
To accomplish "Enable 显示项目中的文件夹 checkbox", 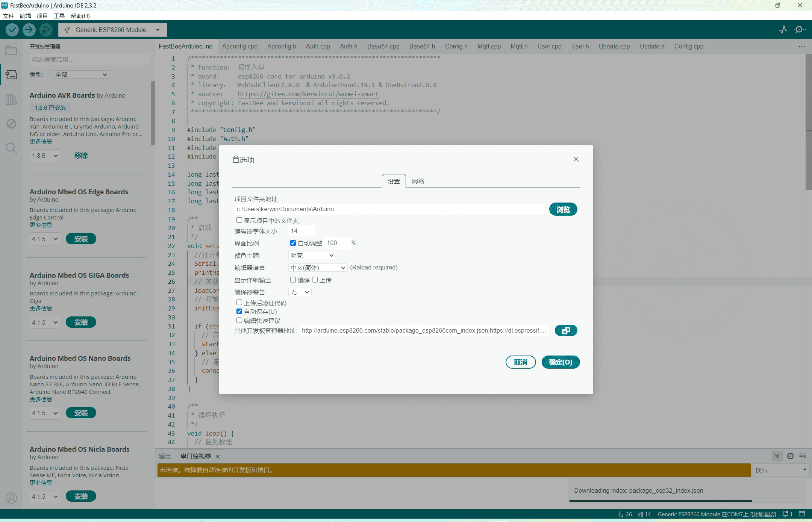I will click(x=239, y=220).
